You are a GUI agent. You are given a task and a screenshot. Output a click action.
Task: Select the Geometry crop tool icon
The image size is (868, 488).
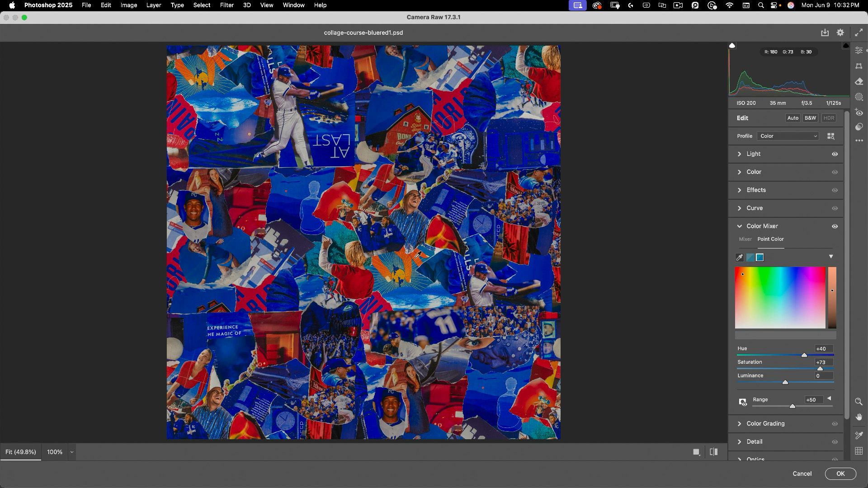point(859,66)
